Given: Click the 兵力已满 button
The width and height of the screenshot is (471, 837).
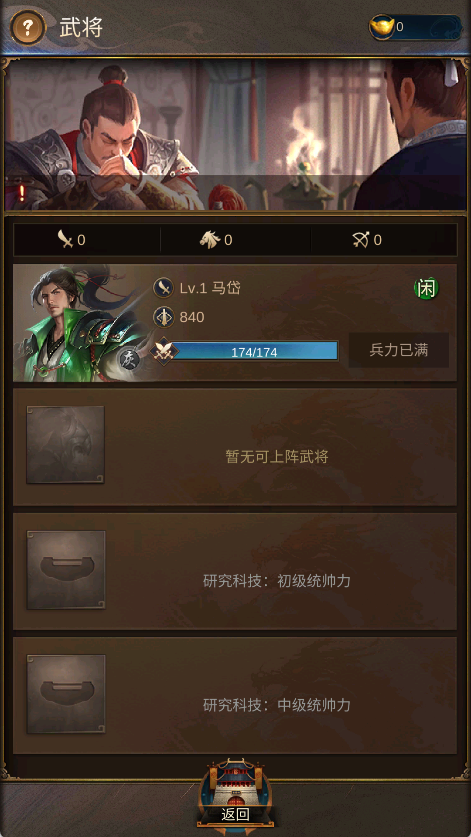Looking at the screenshot, I should [x=398, y=350].
